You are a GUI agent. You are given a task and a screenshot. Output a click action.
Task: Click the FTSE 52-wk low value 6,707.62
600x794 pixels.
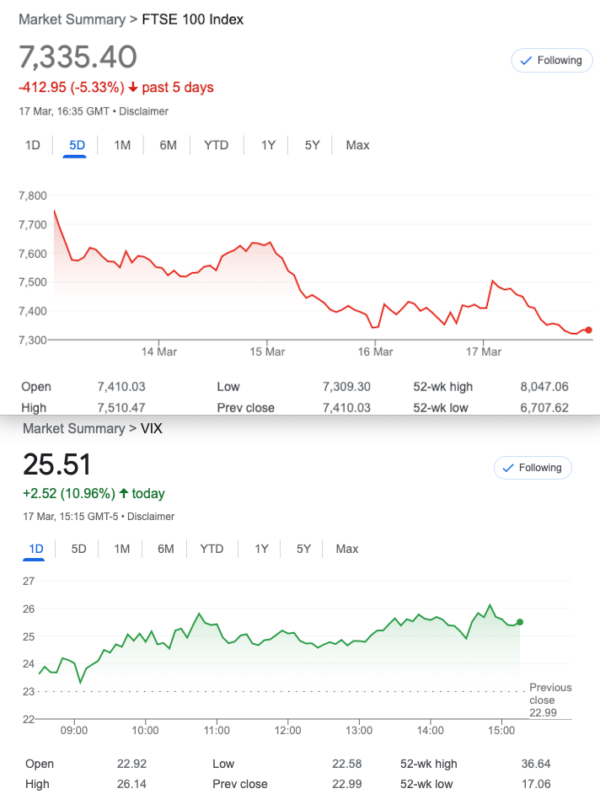click(x=544, y=408)
